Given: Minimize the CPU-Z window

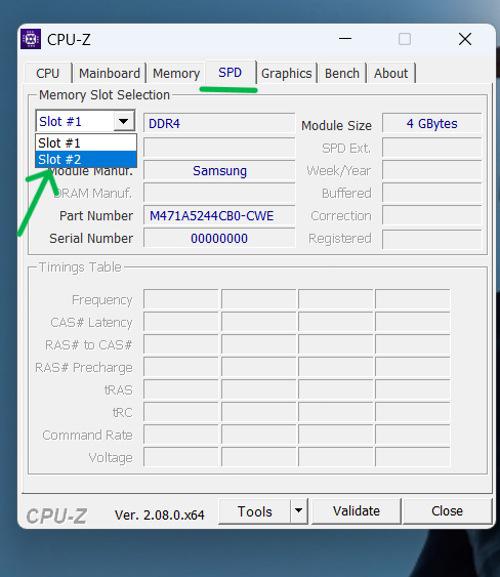Looking at the screenshot, I should (x=345, y=39).
